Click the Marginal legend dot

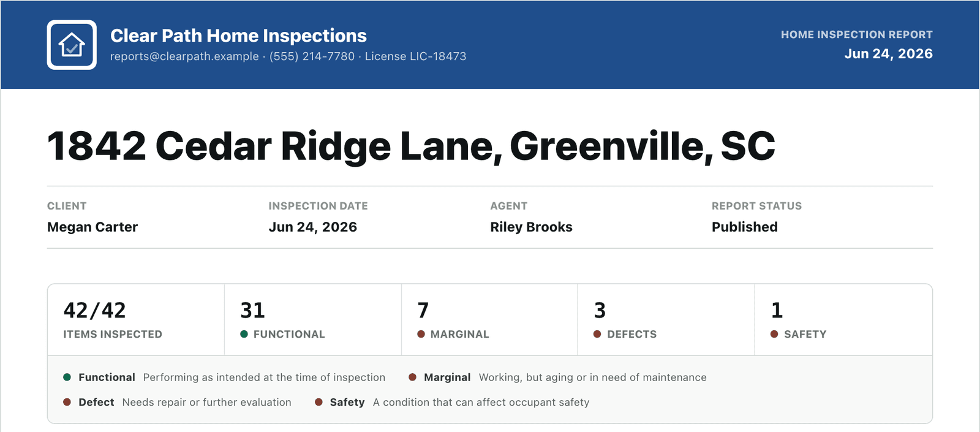coord(412,377)
